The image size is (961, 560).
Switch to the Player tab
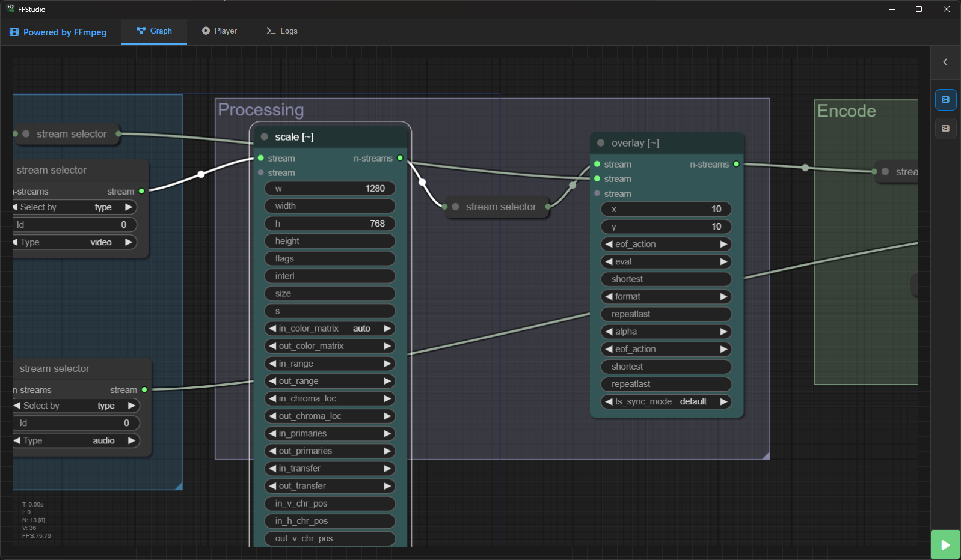tap(220, 31)
